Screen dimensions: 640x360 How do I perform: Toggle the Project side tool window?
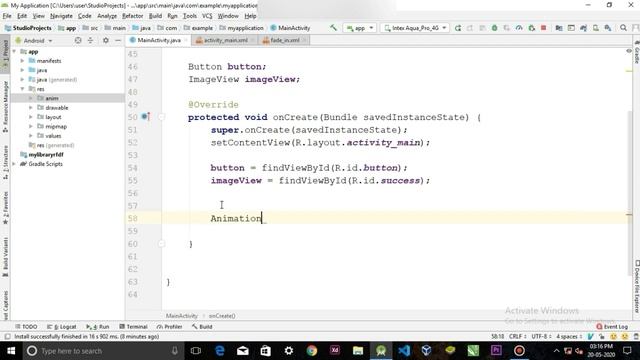click(5, 53)
